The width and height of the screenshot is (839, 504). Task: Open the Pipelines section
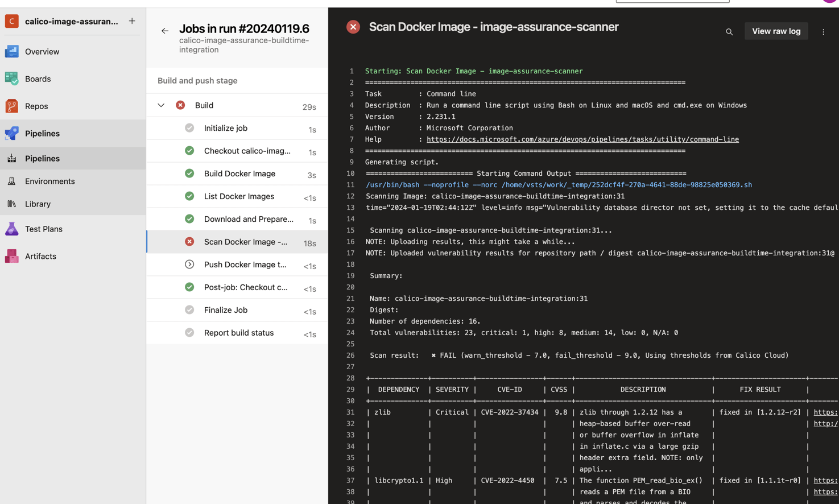click(43, 133)
